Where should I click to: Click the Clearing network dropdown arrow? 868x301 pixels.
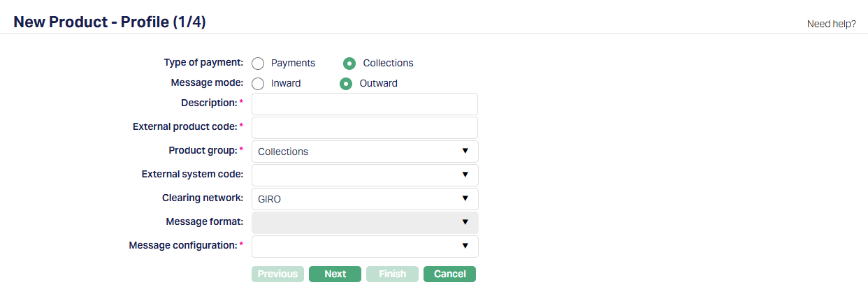click(465, 199)
